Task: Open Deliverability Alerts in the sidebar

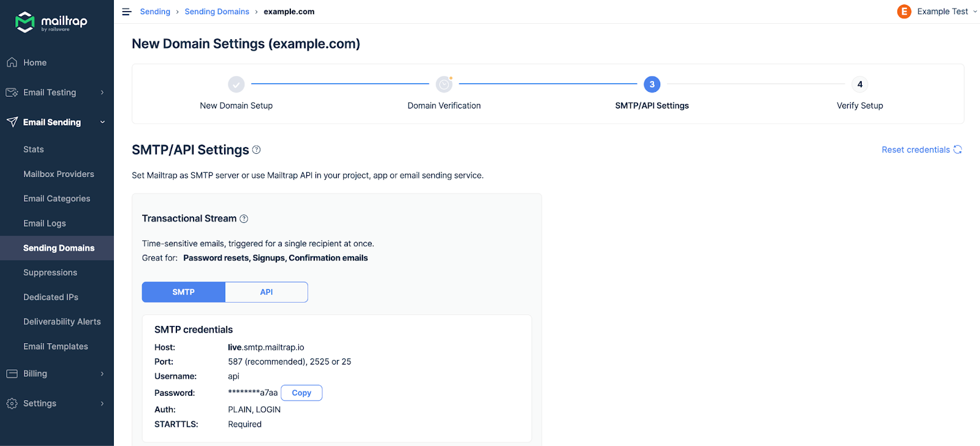Action: point(62,322)
